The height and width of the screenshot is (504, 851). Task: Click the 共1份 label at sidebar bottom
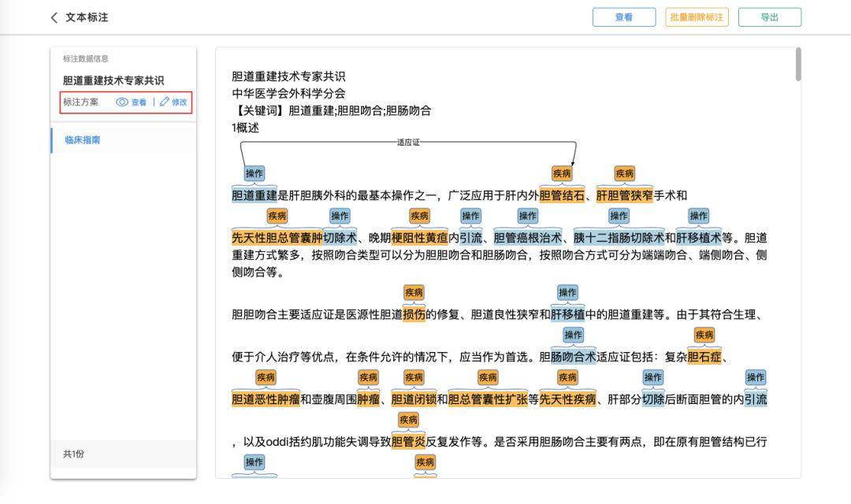(x=73, y=454)
